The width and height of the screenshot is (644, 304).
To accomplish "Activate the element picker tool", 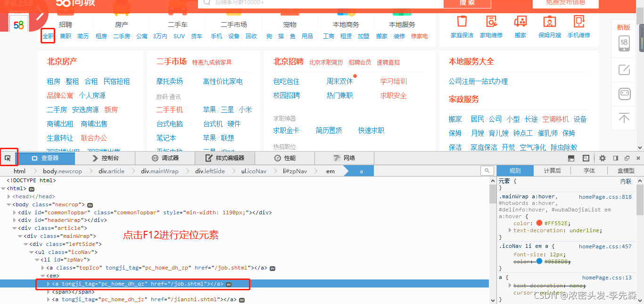I will tap(8, 158).
